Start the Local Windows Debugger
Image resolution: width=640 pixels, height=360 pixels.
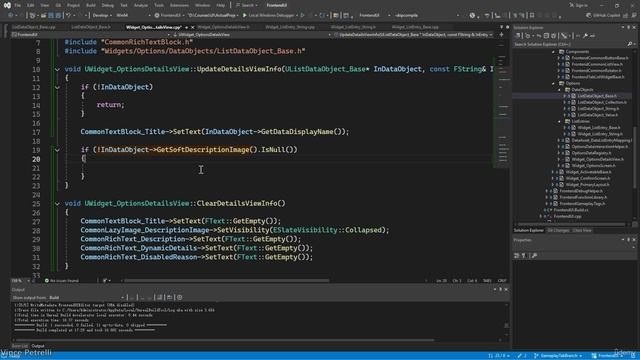pyautogui.click(x=269, y=15)
